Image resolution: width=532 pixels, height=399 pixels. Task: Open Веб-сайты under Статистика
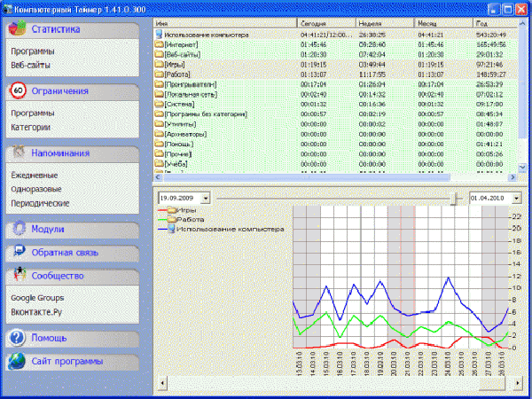click(x=30, y=65)
